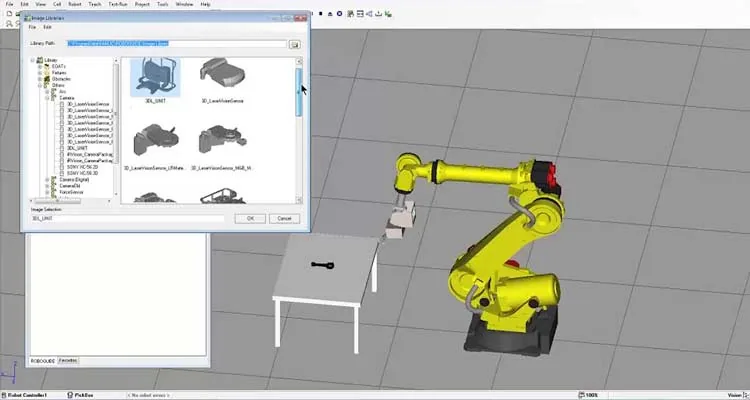
Task: Click Cancel in the Image Libraries dialog
Action: (285, 218)
